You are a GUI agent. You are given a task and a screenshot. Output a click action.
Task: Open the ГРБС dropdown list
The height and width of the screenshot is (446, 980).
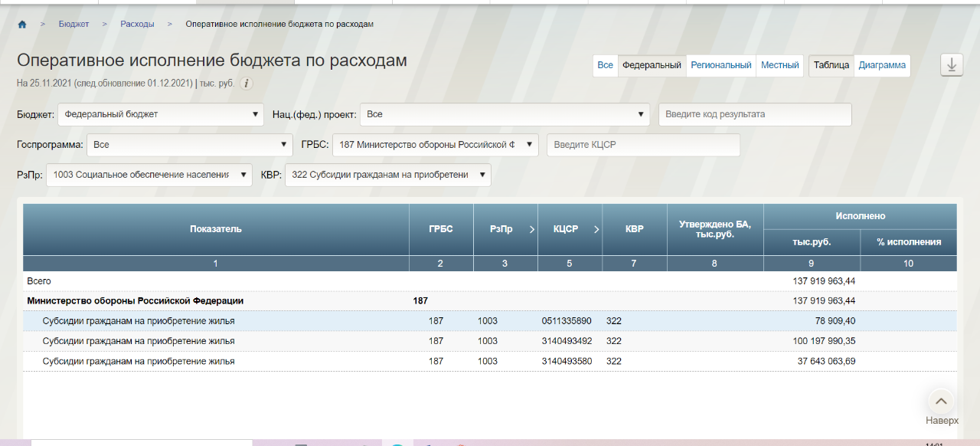435,145
